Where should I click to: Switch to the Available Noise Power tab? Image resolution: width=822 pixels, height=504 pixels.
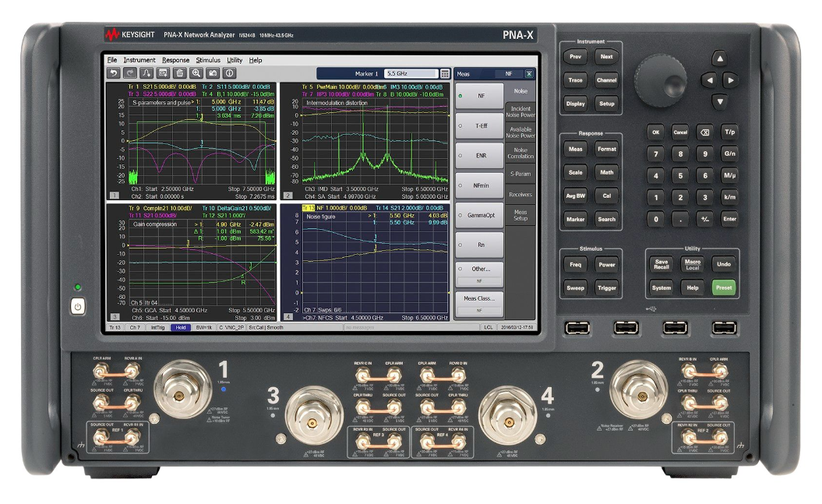tap(520, 132)
